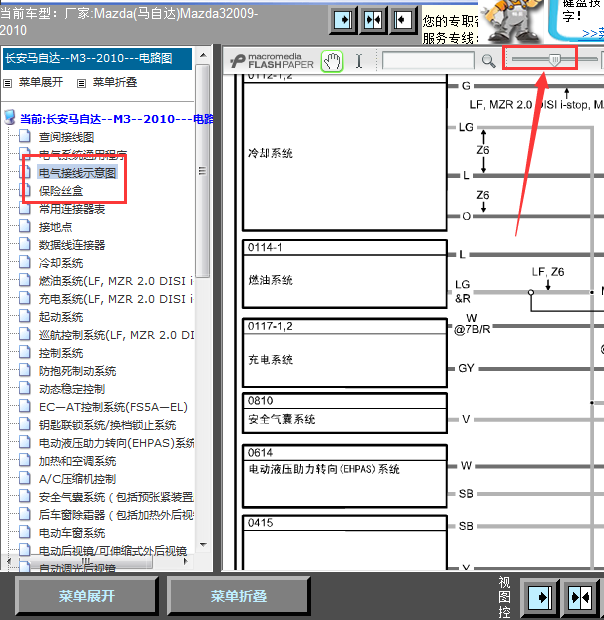Open 燃油系统(LF, MZR 2.0 DISI tree item
Viewport: 604px width, 620px height.
tap(116, 281)
